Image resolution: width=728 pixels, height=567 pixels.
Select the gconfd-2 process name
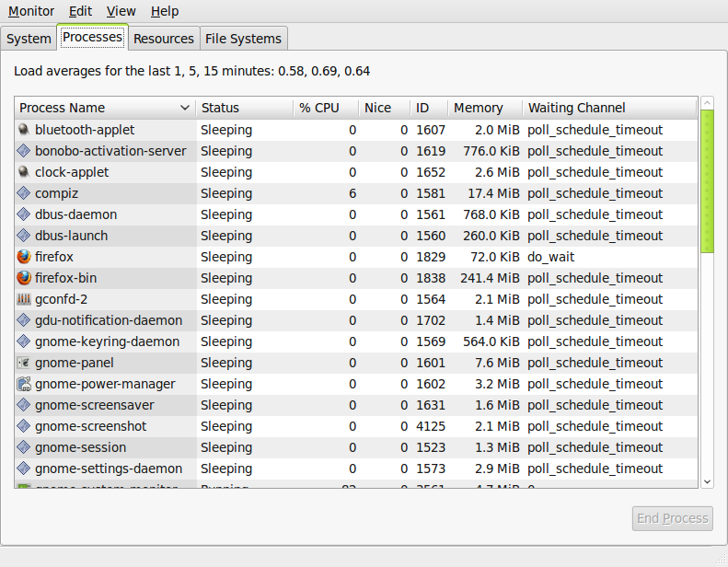(x=62, y=299)
